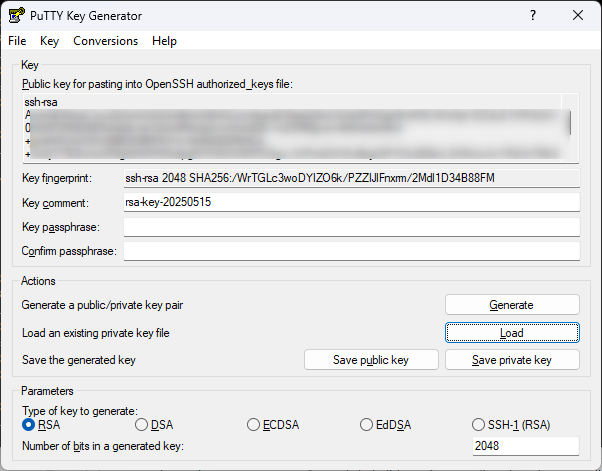Image resolution: width=602 pixels, height=471 pixels.
Task: Select the ECDSA key type
Action: tap(273, 425)
